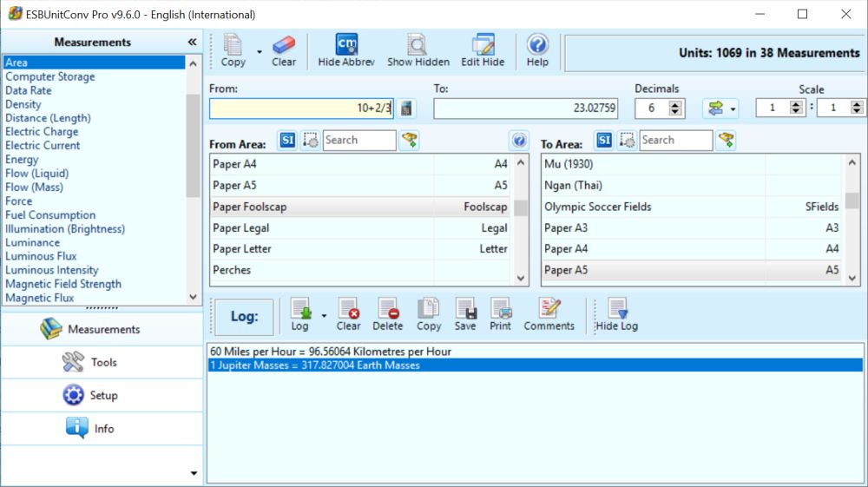
Task: Open the Measurements navigation tab
Action: coord(102,329)
